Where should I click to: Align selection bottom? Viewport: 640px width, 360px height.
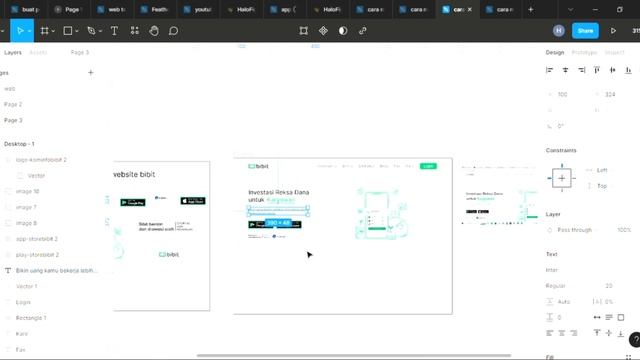pos(629,70)
